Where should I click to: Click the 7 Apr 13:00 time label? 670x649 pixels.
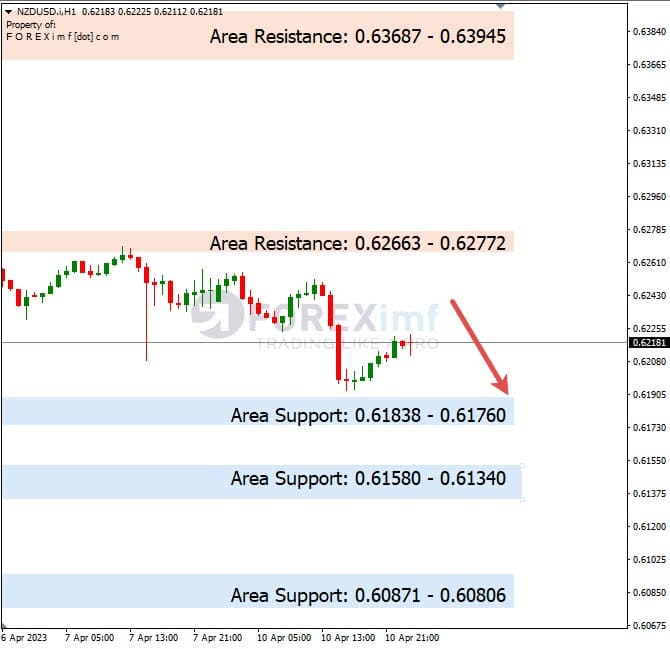[x=153, y=637]
